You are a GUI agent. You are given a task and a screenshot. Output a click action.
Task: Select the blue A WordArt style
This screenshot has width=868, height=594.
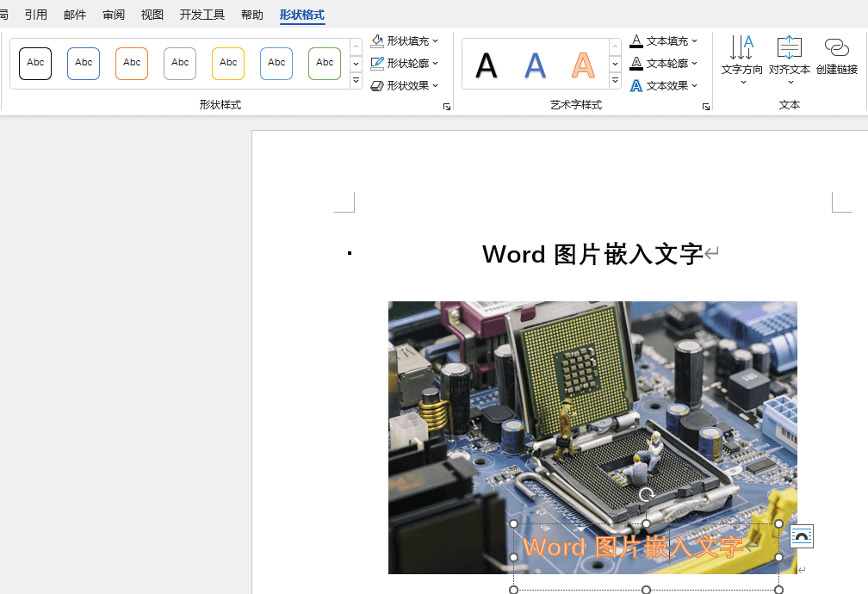pos(535,63)
